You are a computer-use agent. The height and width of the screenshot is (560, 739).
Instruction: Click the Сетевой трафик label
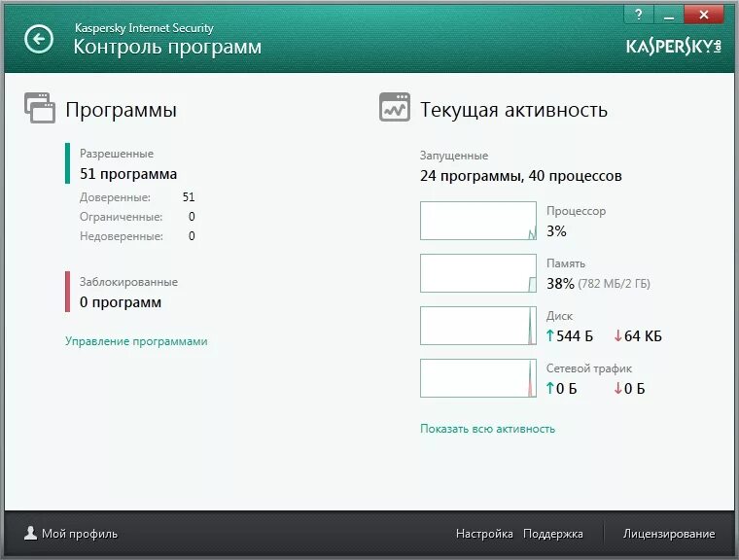point(588,368)
